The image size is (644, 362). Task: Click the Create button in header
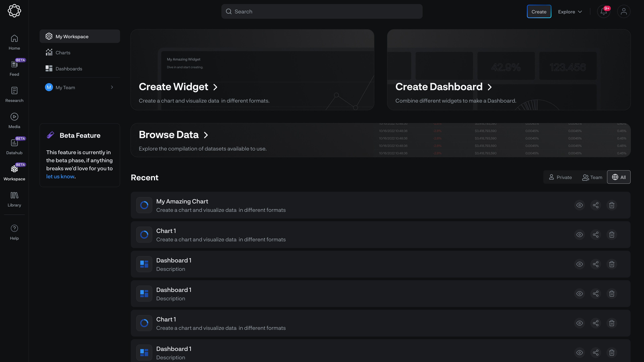539,12
